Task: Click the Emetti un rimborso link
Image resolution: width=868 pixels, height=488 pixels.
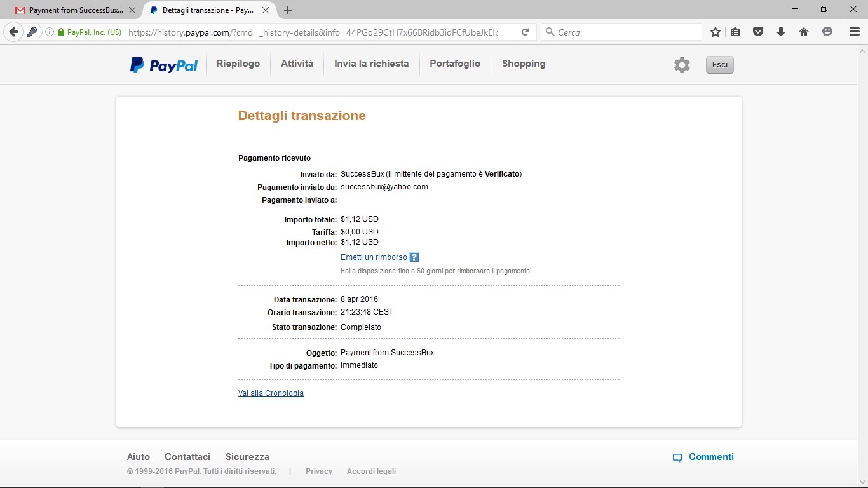Action: click(x=374, y=257)
